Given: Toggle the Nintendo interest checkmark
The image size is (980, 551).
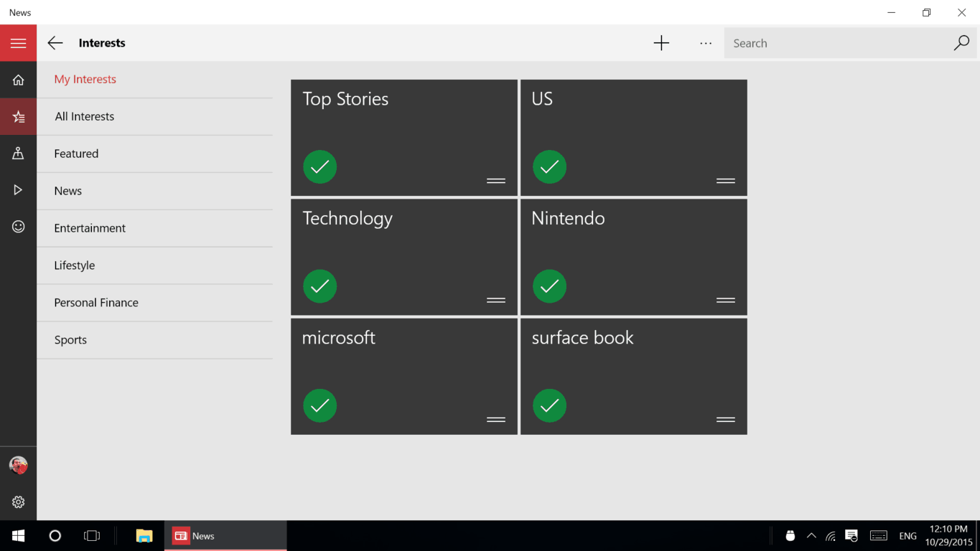Looking at the screenshot, I should [x=550, y=286].
